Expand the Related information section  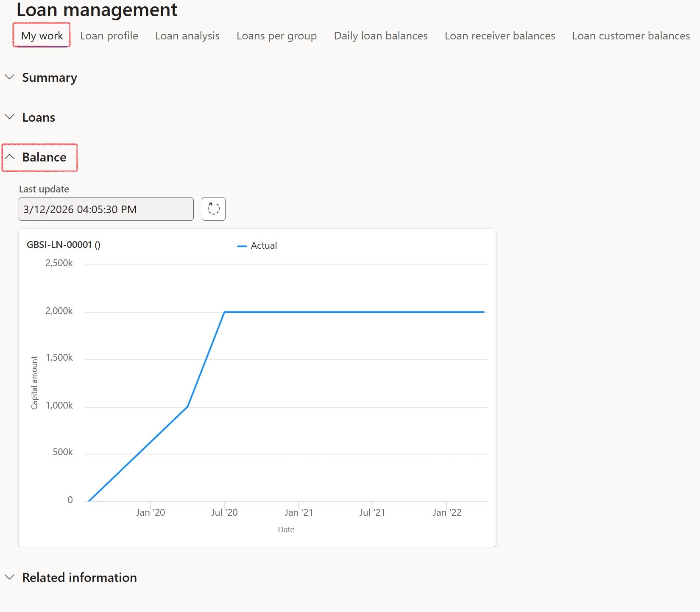[79, 578]
